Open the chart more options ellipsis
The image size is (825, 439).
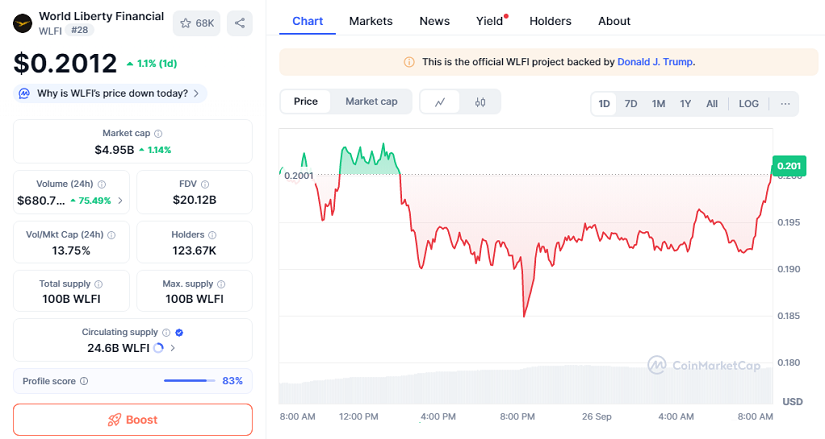(785, 104)
